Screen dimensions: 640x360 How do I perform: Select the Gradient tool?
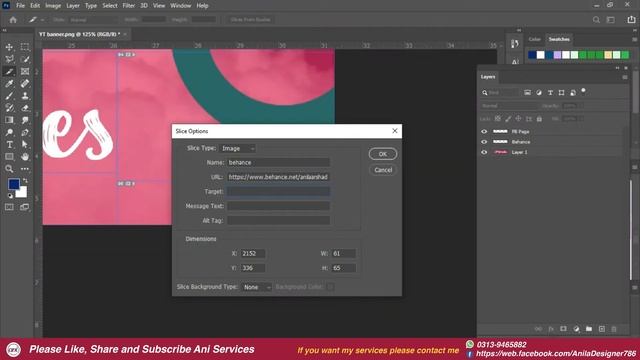click(x=9, y=120)
